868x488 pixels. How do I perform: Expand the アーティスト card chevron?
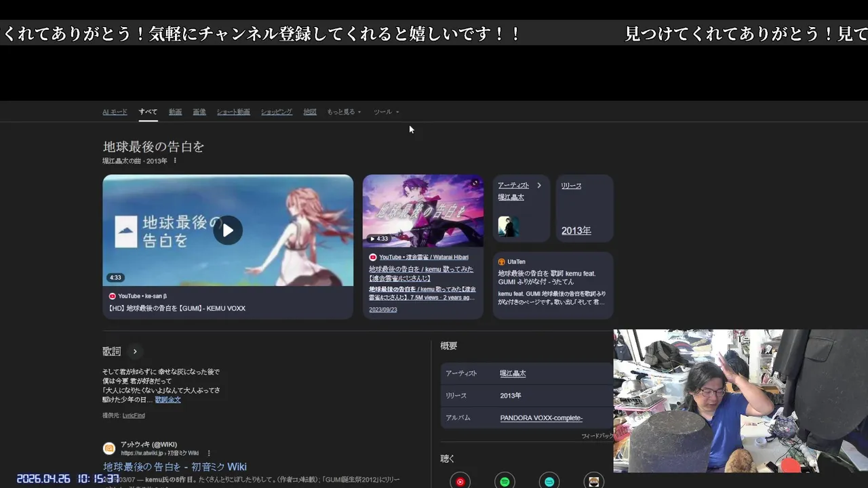pyautogui.click(x=539, y=185)
